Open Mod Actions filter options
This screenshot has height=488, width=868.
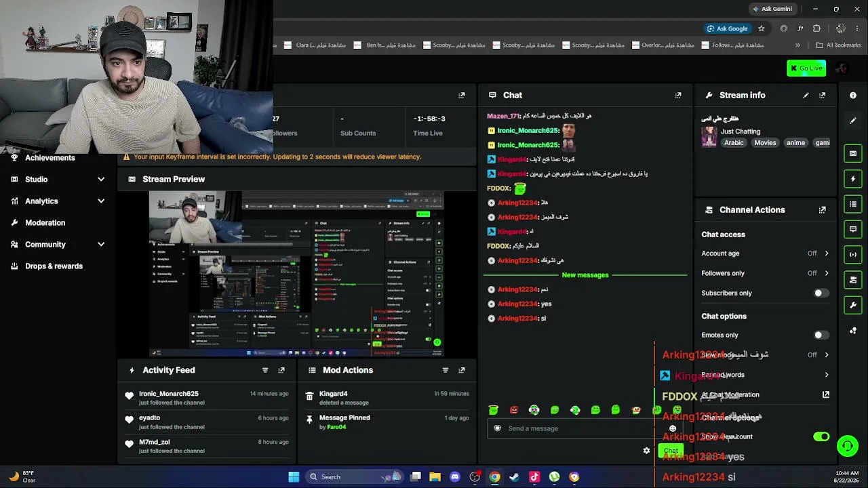tap(446, 370)
